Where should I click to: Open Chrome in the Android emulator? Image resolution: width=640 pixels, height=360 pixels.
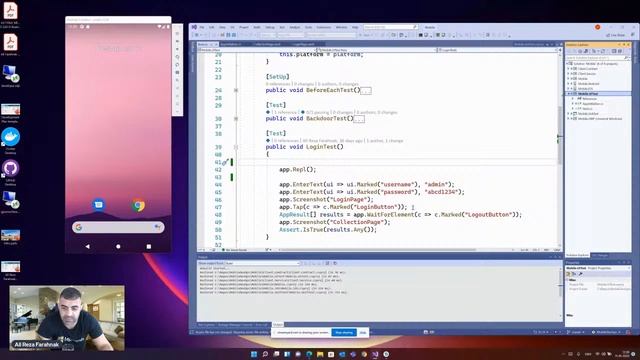pos(138,205)
